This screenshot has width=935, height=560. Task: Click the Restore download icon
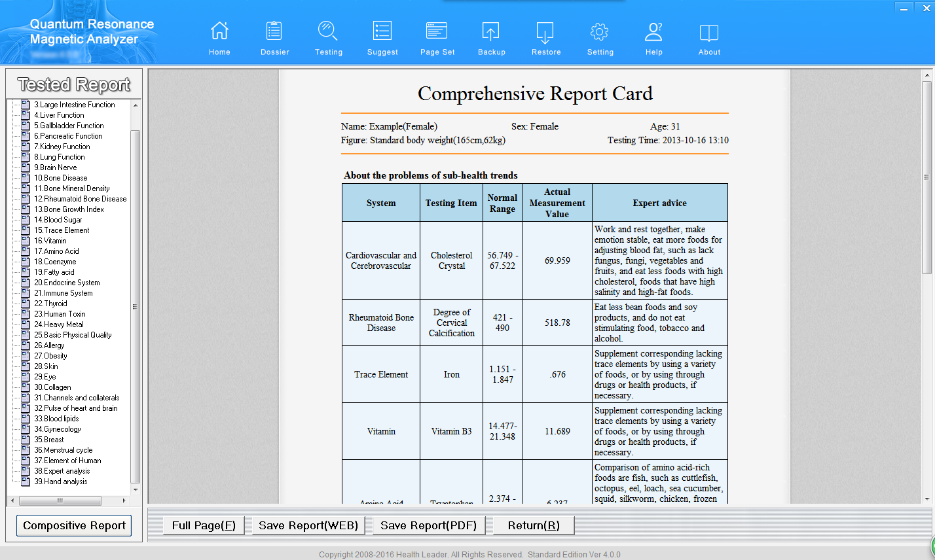point(545,31)
